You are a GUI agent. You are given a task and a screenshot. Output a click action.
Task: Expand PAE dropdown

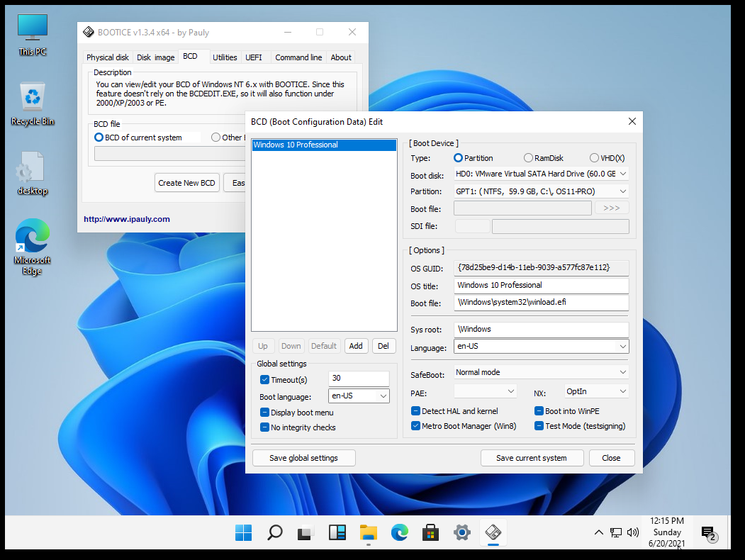pos(511,391)
